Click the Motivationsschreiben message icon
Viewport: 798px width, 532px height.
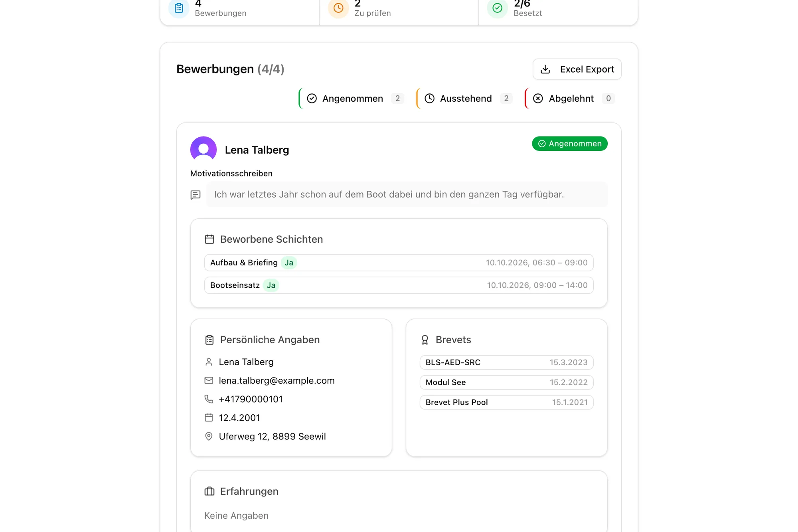[196, 195]
